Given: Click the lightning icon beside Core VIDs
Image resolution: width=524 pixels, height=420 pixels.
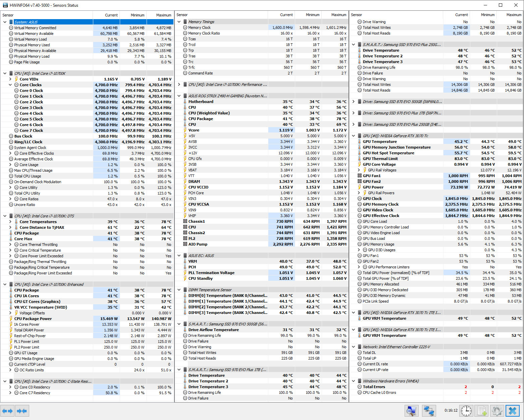Looking at the screenshot, I should [x=16, y=79].
